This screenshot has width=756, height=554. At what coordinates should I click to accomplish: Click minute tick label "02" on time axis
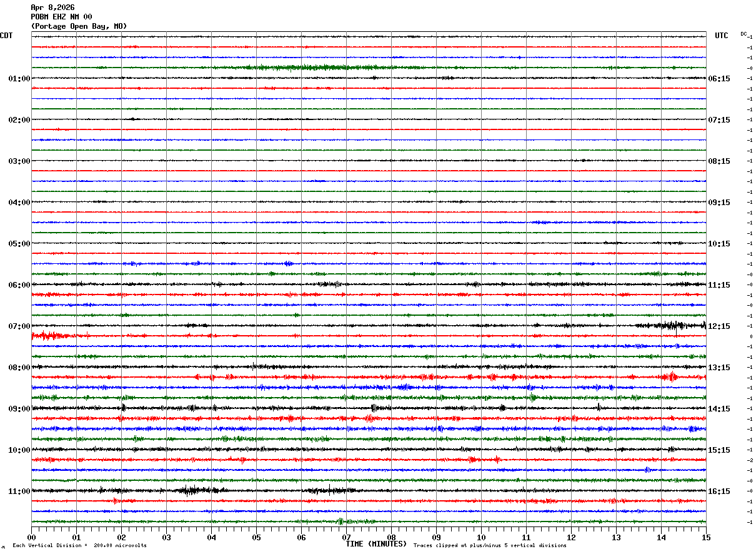121,537
